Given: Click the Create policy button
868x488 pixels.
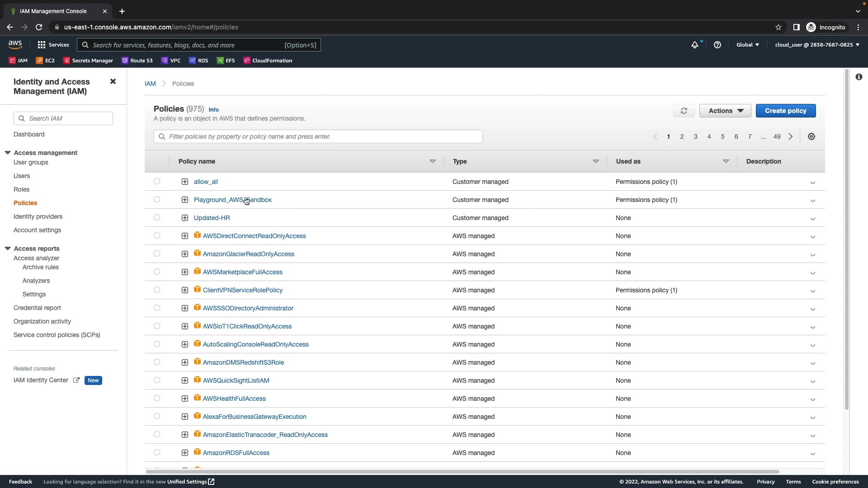Looking at the screenshot, I should click(x=785, y=111).
